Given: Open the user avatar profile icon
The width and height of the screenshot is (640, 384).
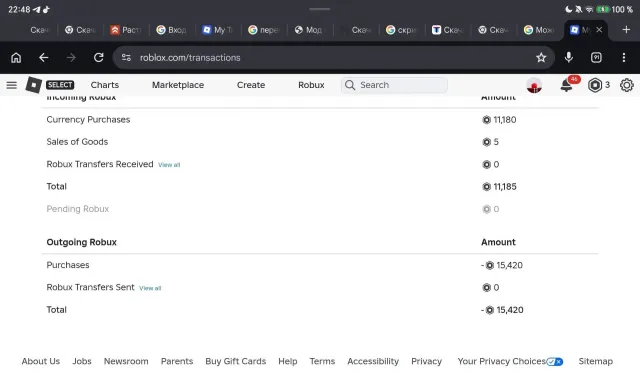Looking at the screenshot, I should click(x=534, y=85).
